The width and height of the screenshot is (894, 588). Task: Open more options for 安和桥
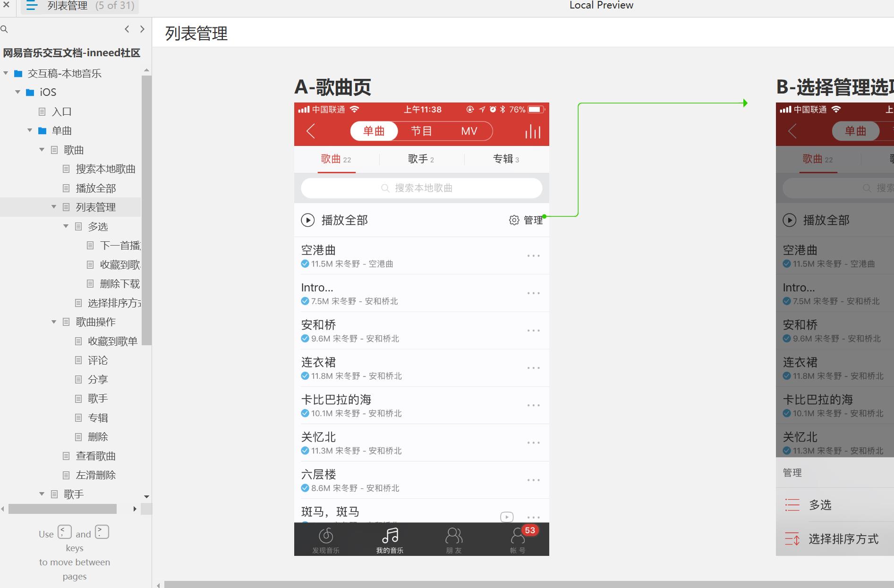[534, 330]
